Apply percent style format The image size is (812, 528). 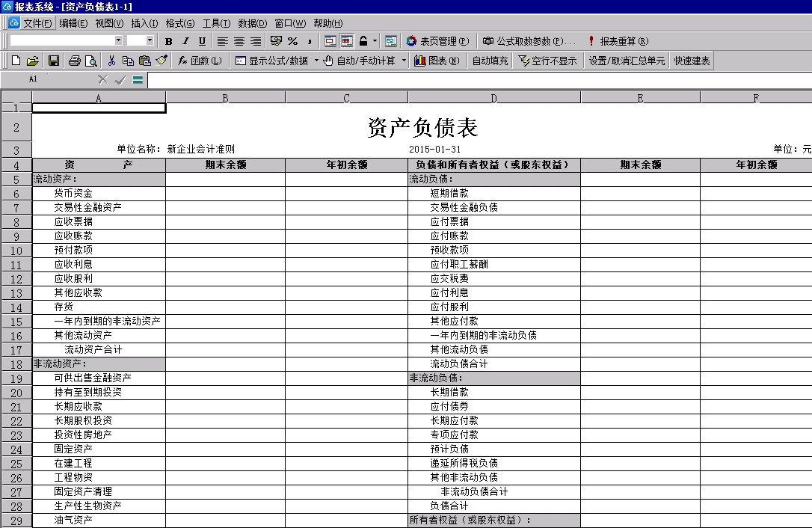(x=292, y=41)
